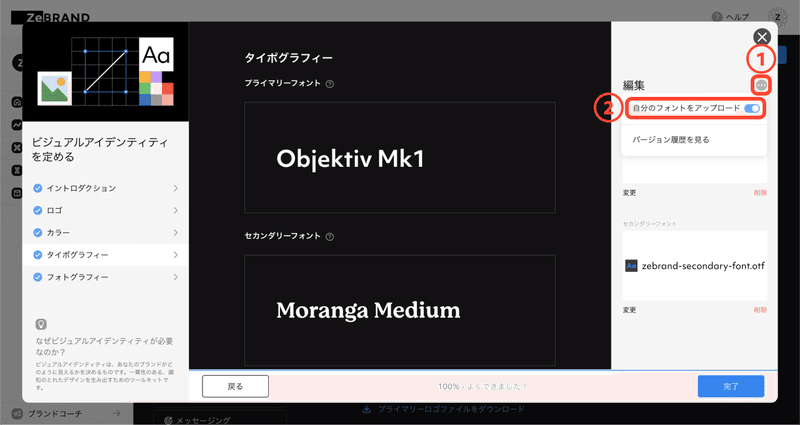This screenshot has width=800, height=425.
Task: Click the 完了 button
Action: [731, 386]
